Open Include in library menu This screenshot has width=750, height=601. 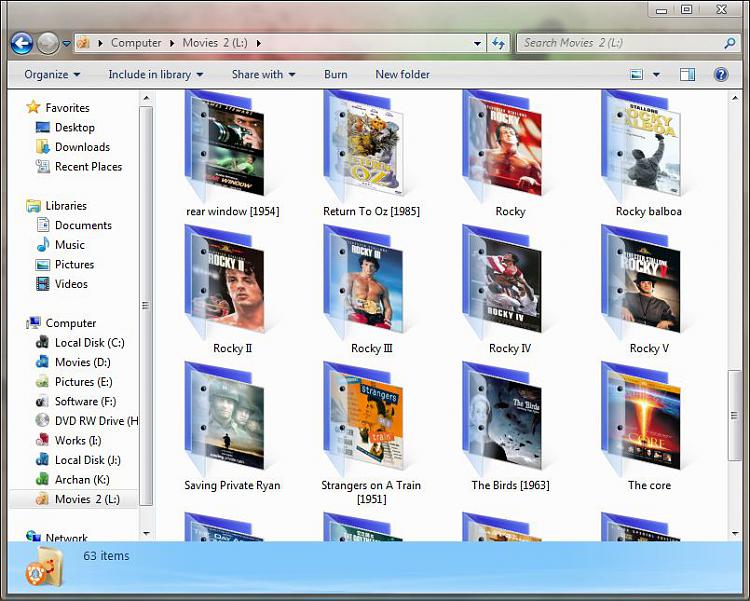tap(156, 74)
